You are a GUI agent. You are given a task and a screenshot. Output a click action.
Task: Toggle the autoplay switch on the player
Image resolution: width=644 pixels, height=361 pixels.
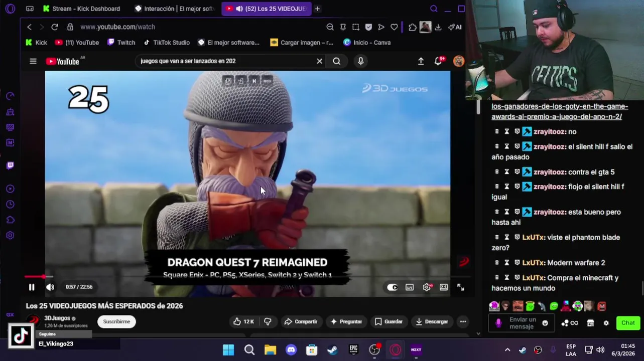point(392,287)
